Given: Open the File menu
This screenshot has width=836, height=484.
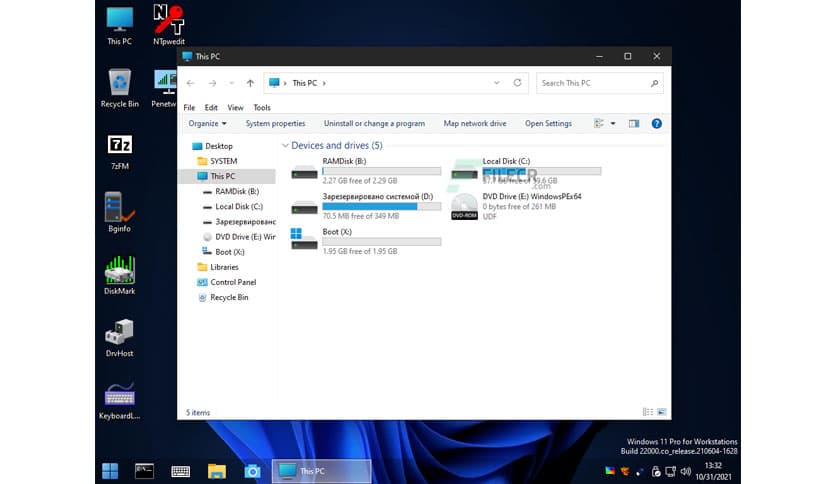Looking at the screenshot, I should [189, 107].
